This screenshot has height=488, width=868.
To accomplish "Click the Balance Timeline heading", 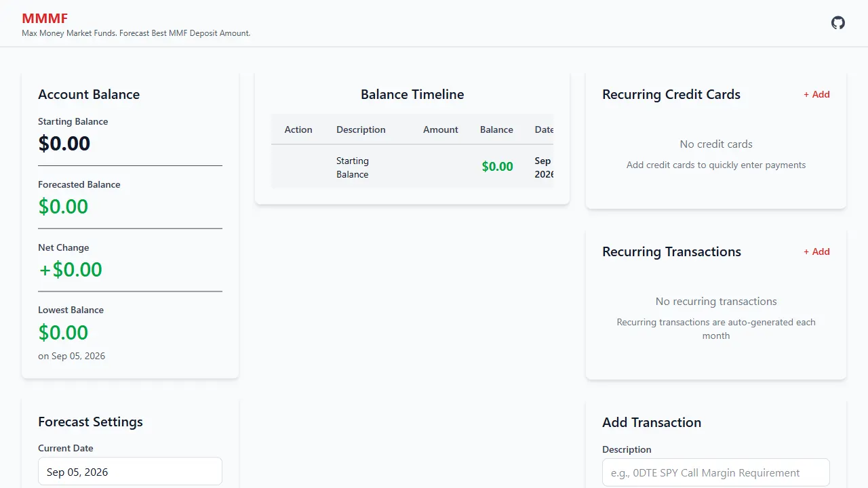I will pyautogui.click(x=412, y=95).
